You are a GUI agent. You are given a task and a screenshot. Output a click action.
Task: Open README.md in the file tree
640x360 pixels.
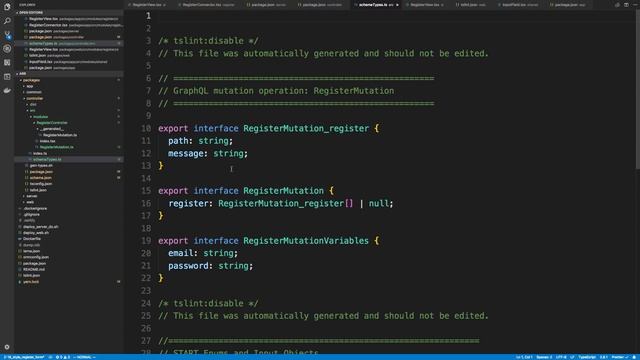[34, 269]
